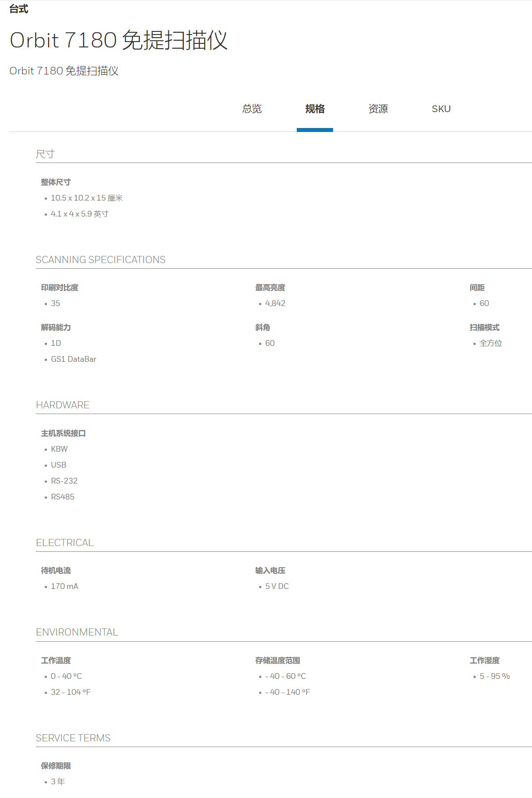This screenshot has width=532, height=798.
Task: Click the 尺寸 section heading
Action: coord(45,154)
